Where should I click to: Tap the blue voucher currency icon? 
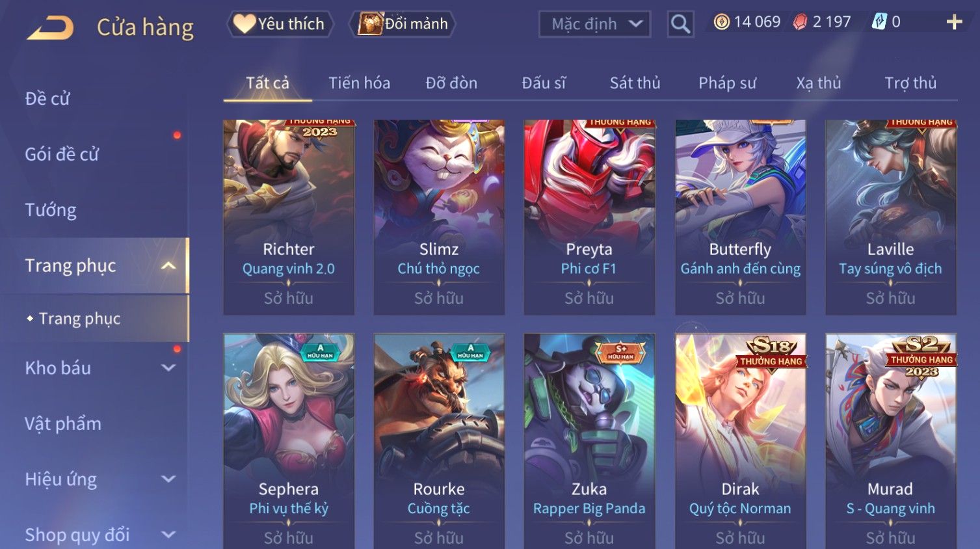click(x=879, y=22)
